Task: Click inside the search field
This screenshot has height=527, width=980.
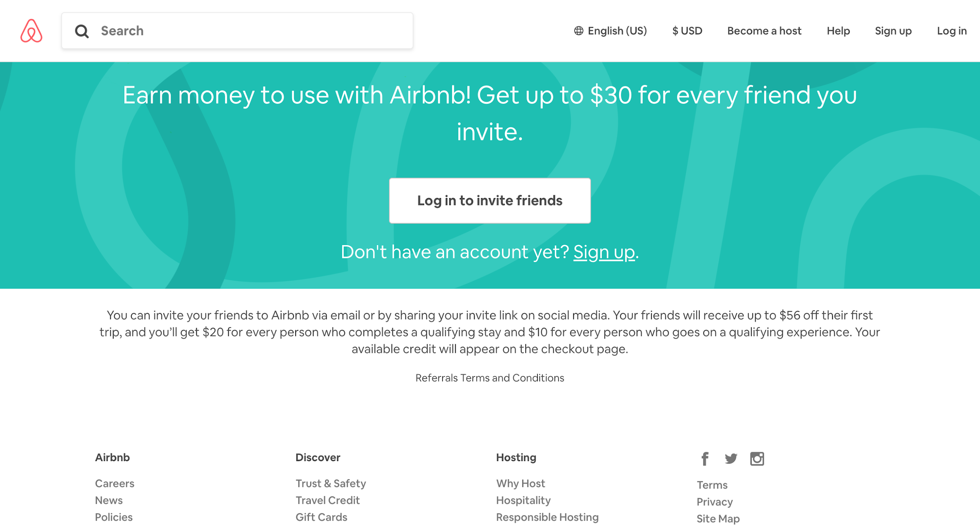Action: coord(235,31)
